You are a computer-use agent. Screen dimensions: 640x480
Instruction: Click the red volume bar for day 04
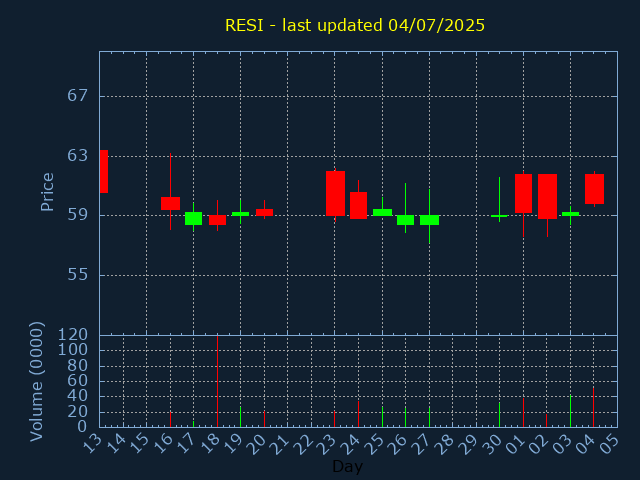593,407
